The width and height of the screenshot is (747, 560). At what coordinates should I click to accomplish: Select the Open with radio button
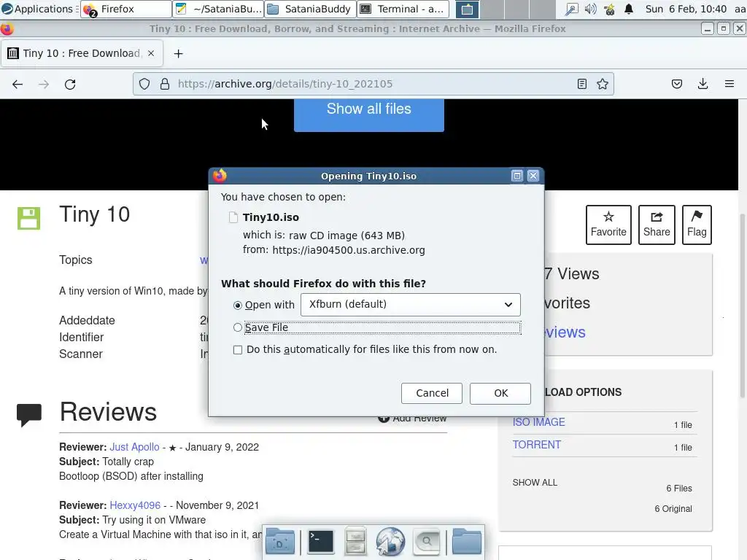coord(238,306)
